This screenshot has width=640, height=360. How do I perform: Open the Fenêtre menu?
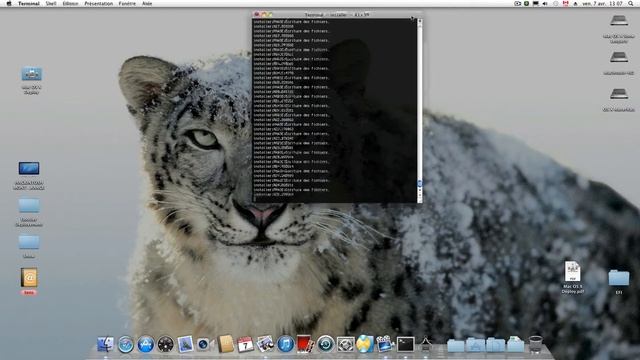pos(127,3)
